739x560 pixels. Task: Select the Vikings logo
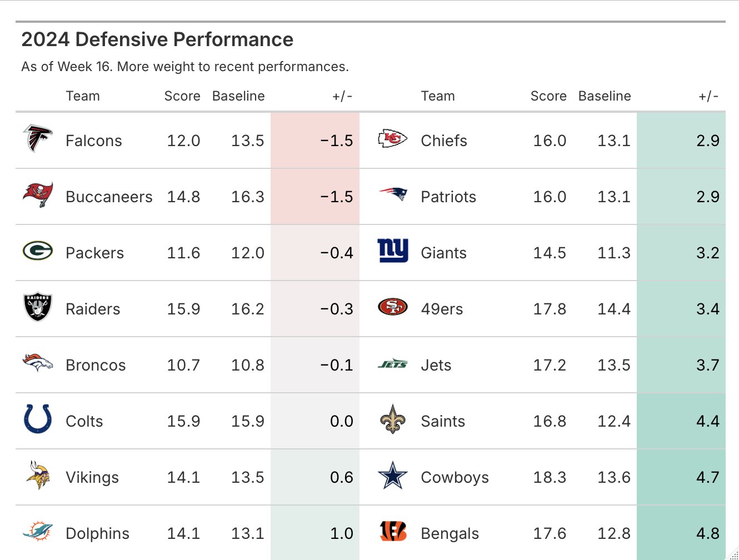tap(38, 475)
